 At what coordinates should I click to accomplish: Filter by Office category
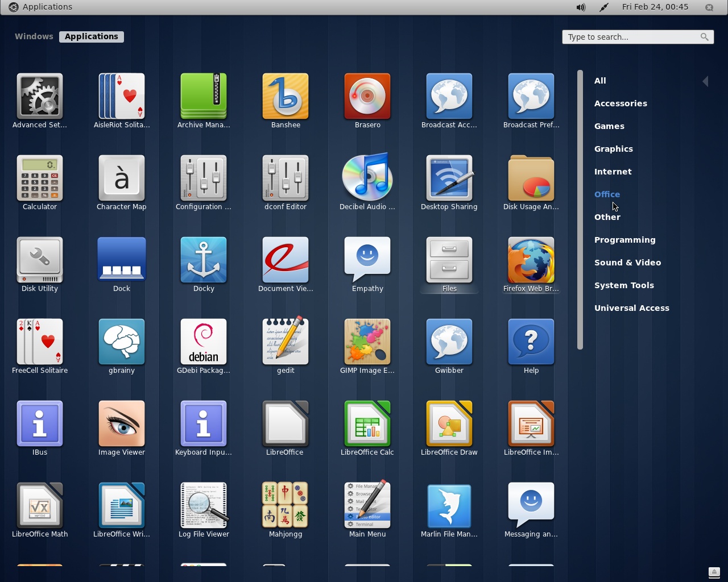607,194
